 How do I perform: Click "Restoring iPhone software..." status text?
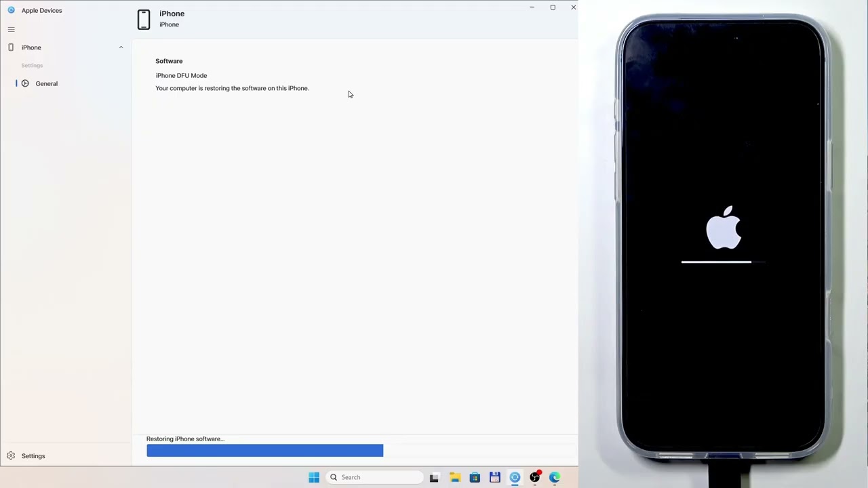[x=185, y=439]
